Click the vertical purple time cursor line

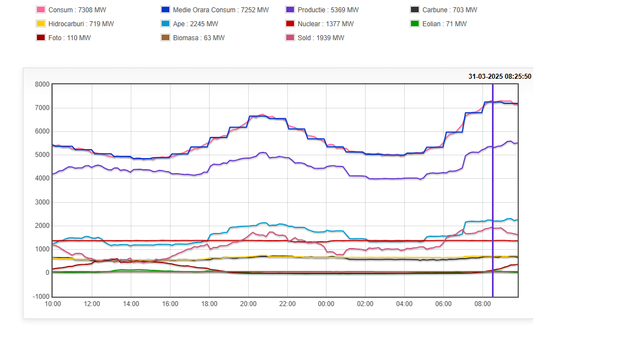tap(493, 190)
